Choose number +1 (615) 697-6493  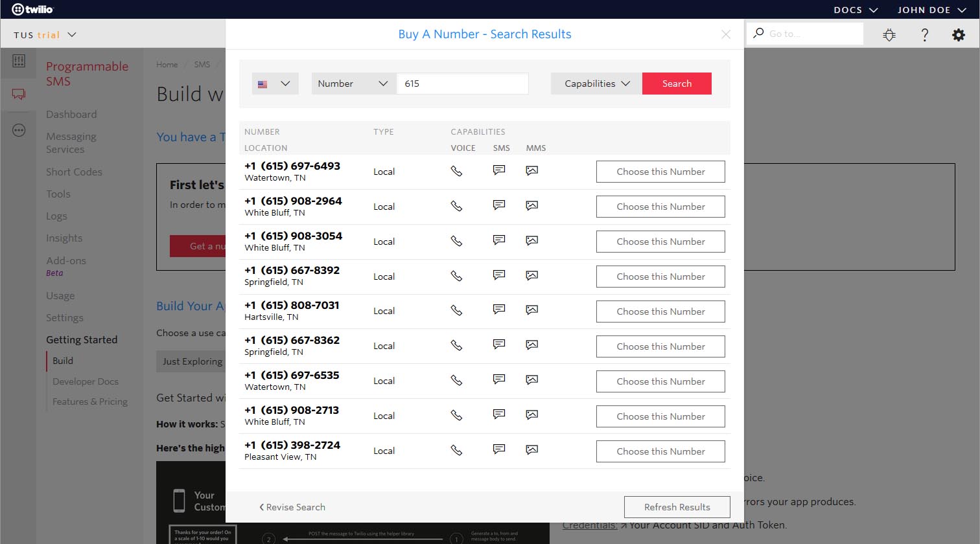click(660, 172)
